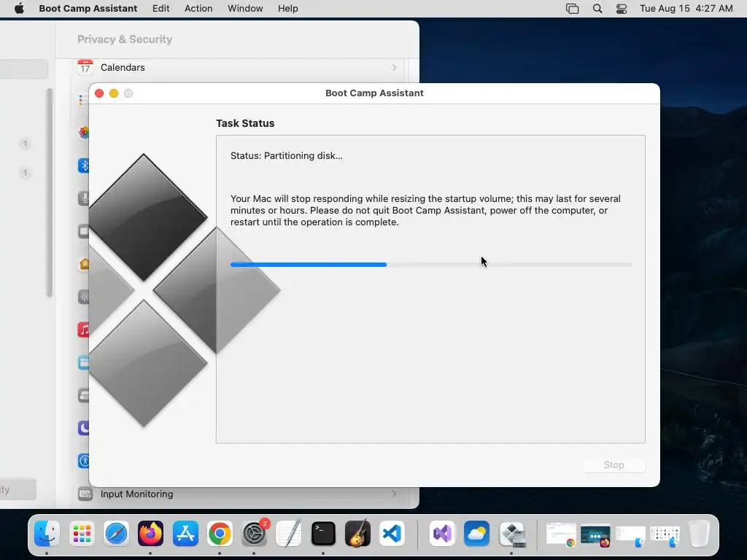Click the "Your Mac will stop responding" message

425,210
